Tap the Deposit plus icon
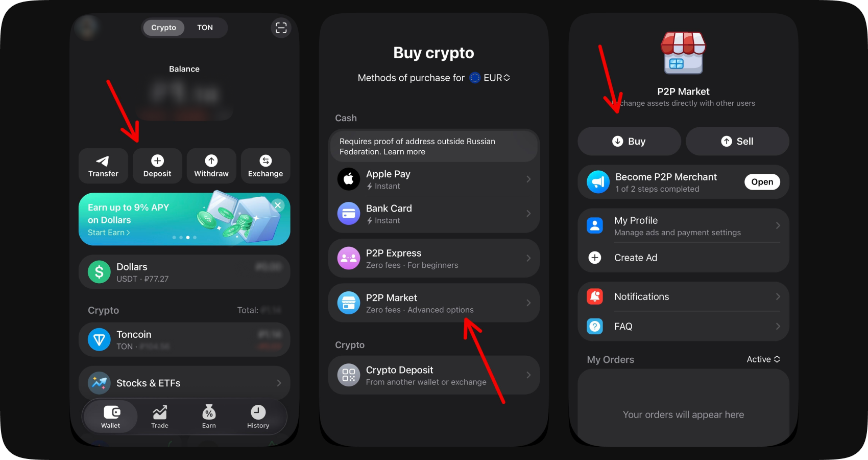Screen dimensions: 868x460 click(157, 160)
